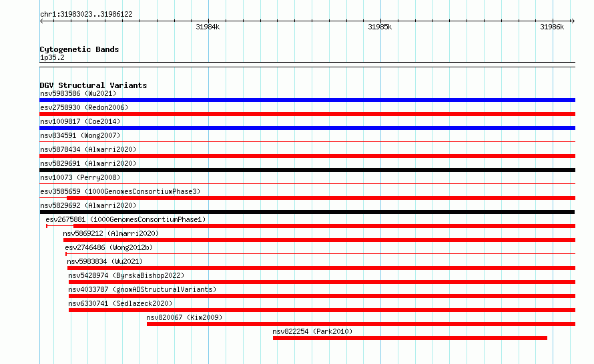
Task: Click the nsv6330741 (Sedlazeck2020) red bar
Action: (x=322, y=310)
